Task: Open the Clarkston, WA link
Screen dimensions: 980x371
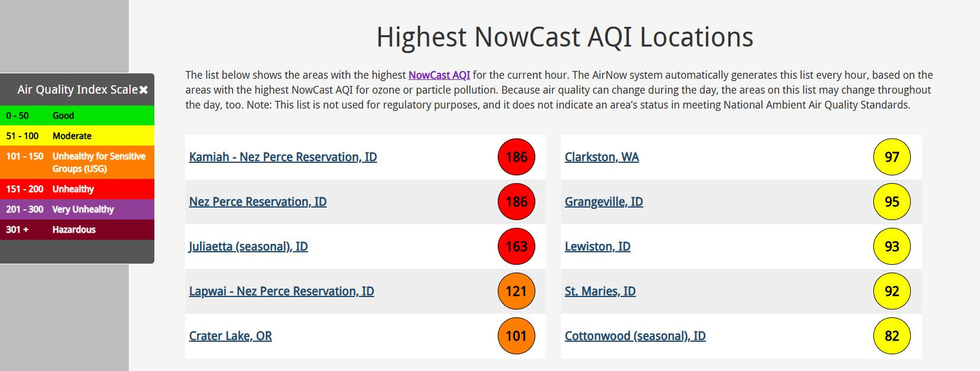Action: [601, 157]
